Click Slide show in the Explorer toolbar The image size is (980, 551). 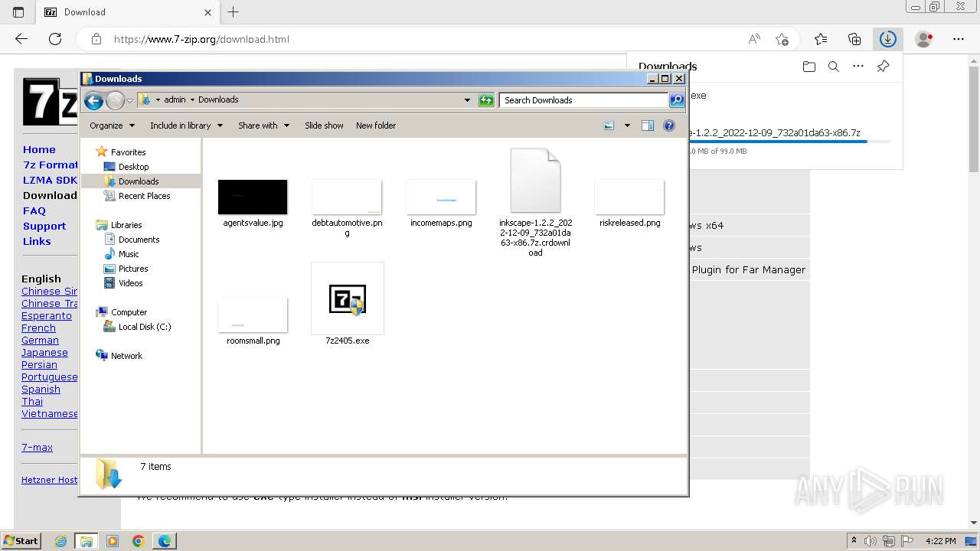pyautogui.click(x=324, y=126)
